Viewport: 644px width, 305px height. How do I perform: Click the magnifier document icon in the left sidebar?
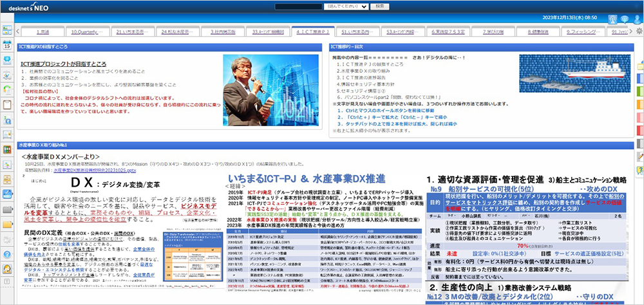click(x=7, y=120)
